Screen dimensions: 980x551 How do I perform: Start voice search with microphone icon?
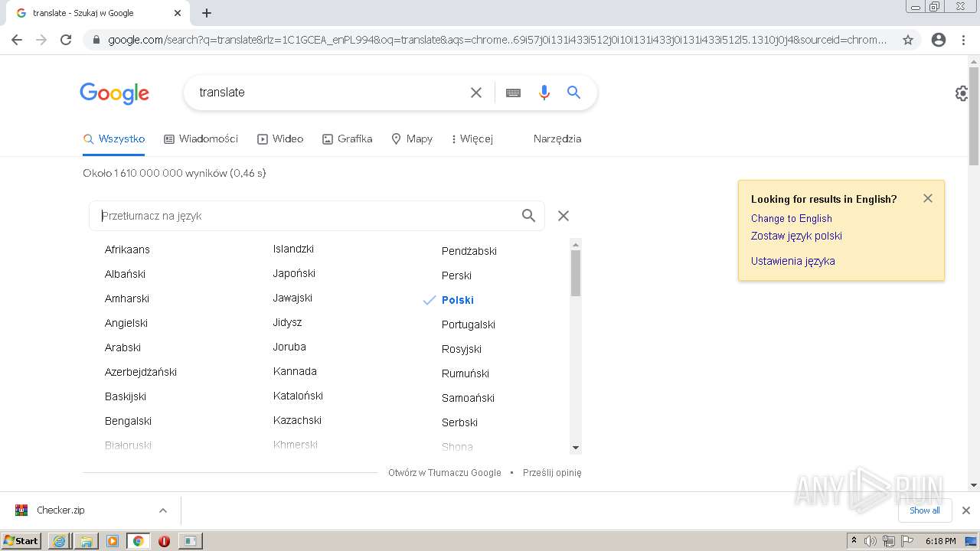click(544, 93)
